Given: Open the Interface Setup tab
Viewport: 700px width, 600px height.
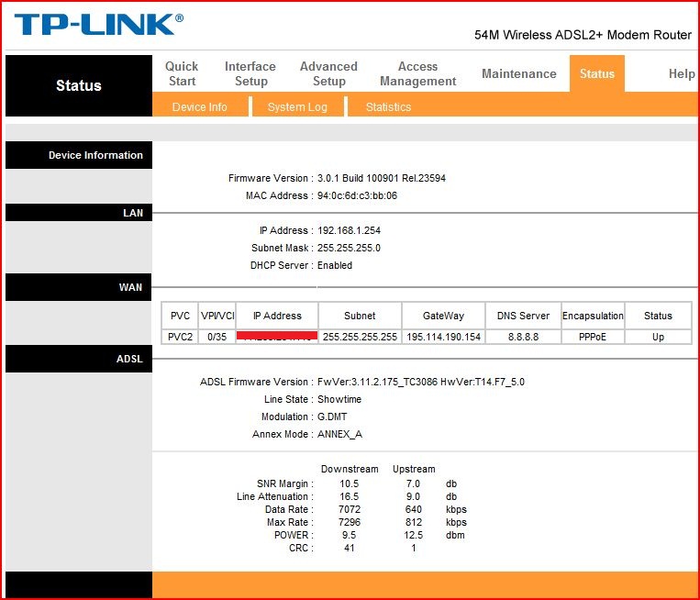Looking at the screenshot, I should tap(250, 73).
